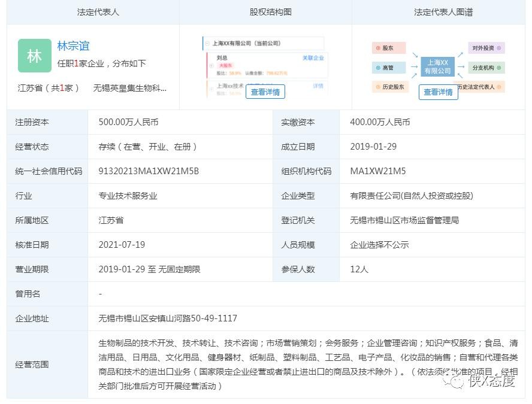Click the 分支机构 node in the graph
Screen dimensions: 532x404
[x=486, y=68]
